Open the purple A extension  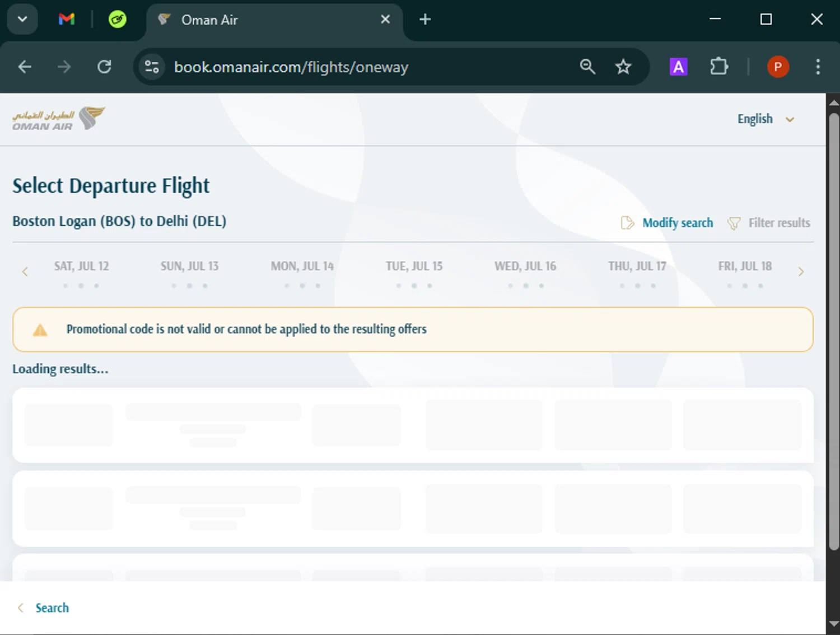pyautogui.click(x=678, y=67)
